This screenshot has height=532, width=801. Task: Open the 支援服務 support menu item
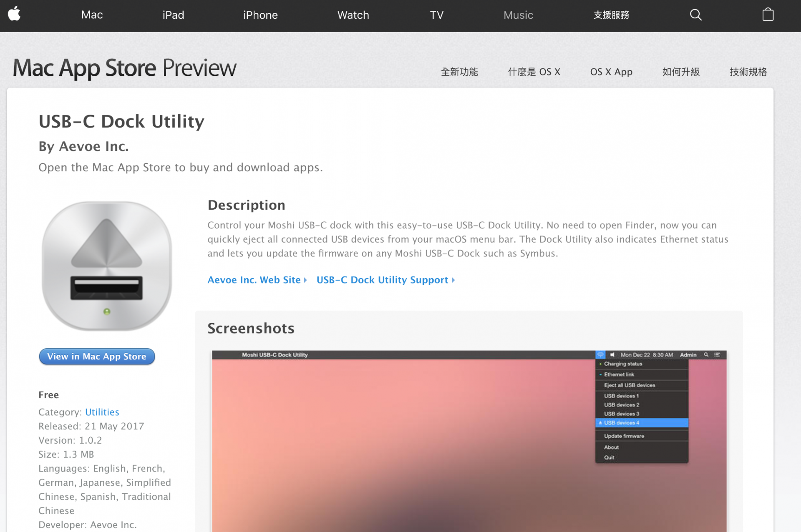(x=611, y=15)
